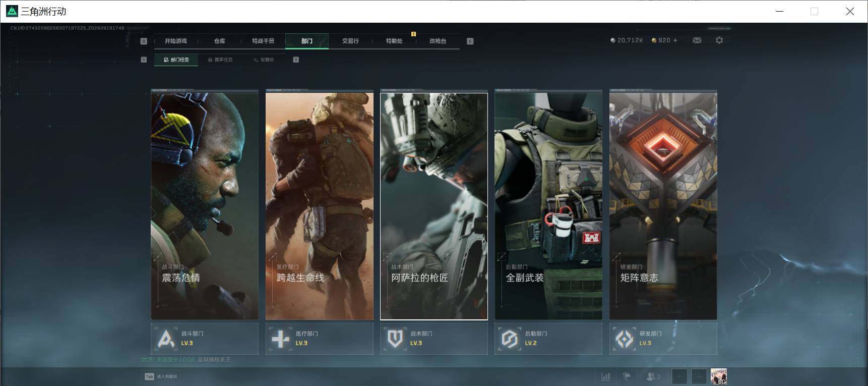Click the Tab 进入特勤处 prompt
Viewport: 868px width, 386px height.
click(161, 376)
